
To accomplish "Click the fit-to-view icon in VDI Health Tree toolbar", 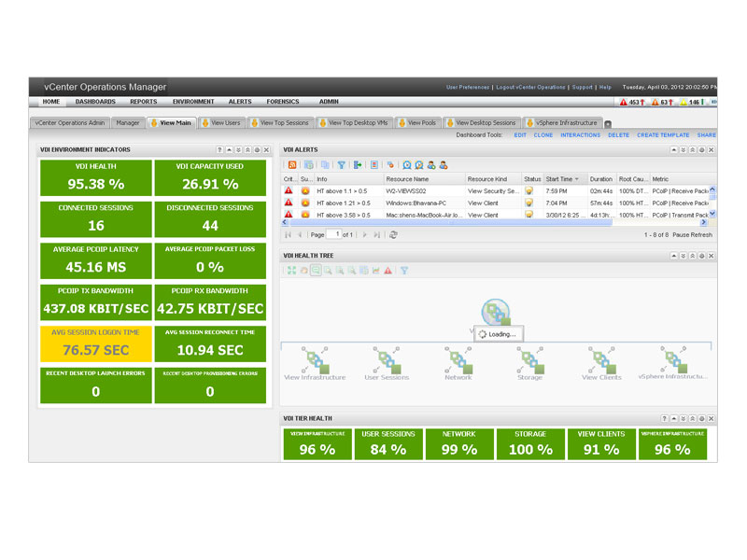I will coord(291,271).
